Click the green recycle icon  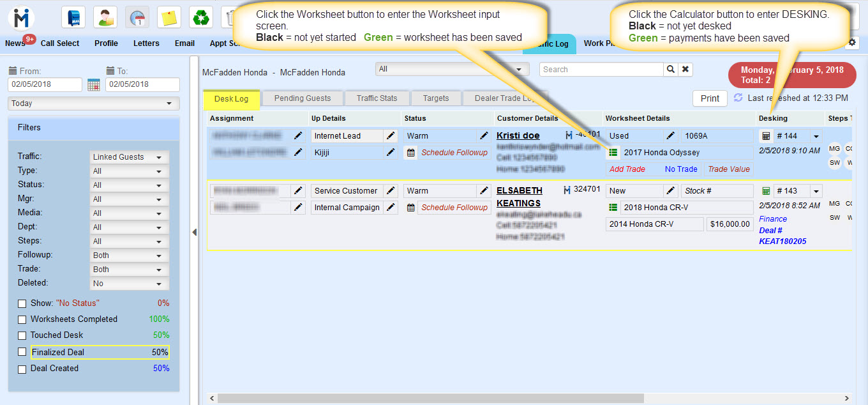tap(201, 17)
